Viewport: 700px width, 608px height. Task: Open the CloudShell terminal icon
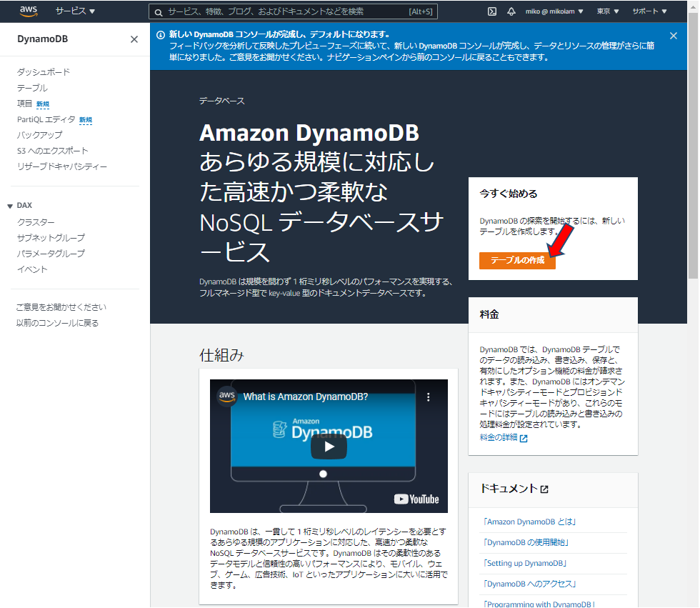[x=491, y=11]
